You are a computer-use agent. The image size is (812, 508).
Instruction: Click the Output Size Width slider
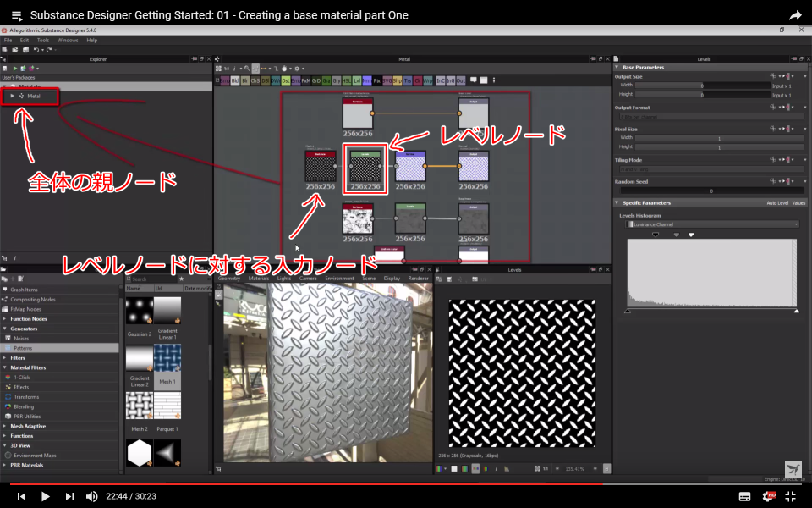703,86
